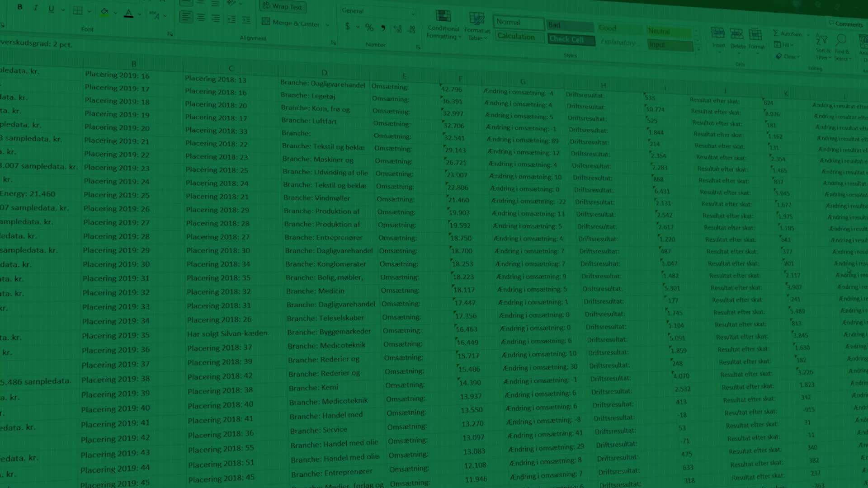Select cell "Placering 2019: 30"
Image resolution: width=868 pixels, height=488 pixels.
(116, 264)
